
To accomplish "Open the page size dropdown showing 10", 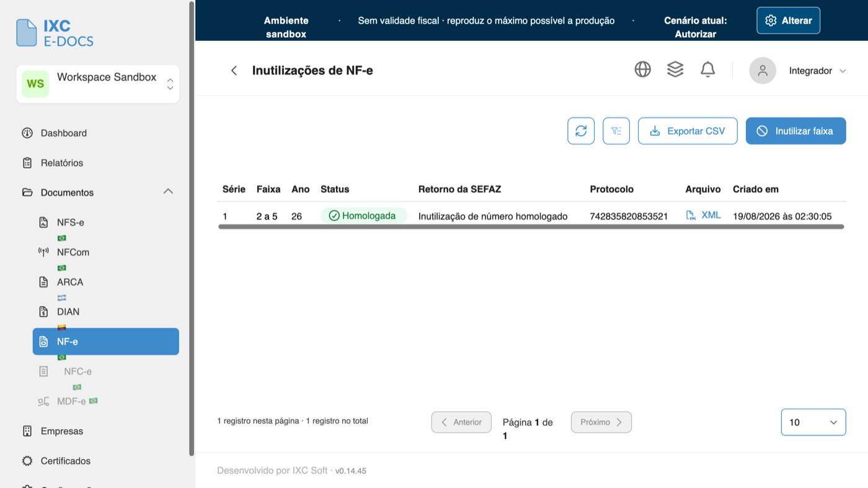I will pos(813,422).
